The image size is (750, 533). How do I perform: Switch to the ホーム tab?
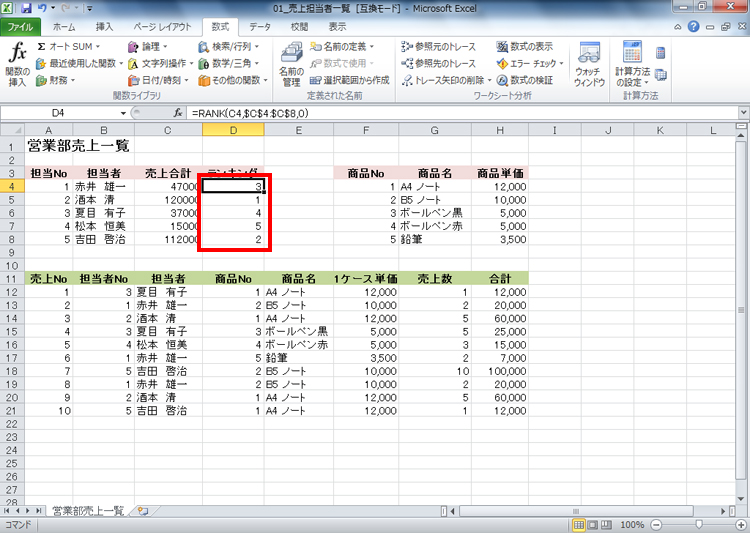[x=64, y=27]
